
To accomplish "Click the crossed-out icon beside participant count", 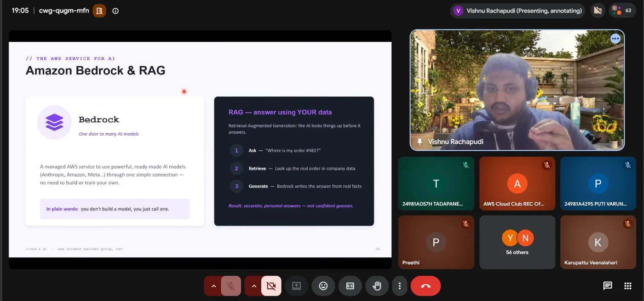I will [x=598, y=11].
